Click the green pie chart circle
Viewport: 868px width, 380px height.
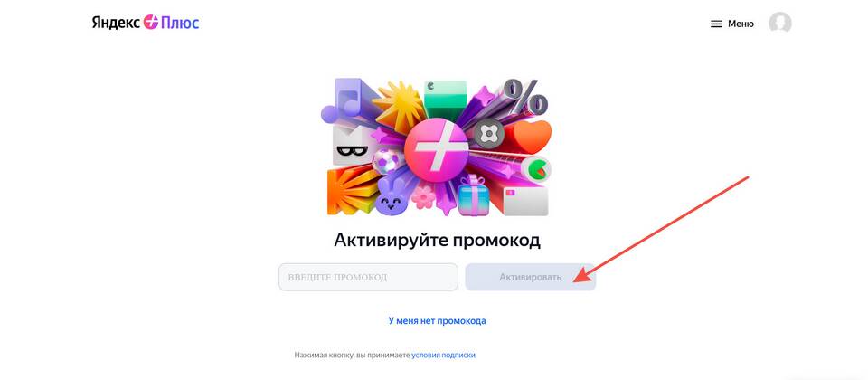click(x=536, y=168)
